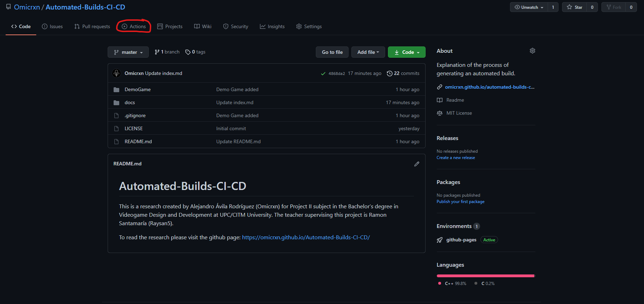644x304 pixels.
Task: Click the .gitignore file icon
Action: pos(116,116)
